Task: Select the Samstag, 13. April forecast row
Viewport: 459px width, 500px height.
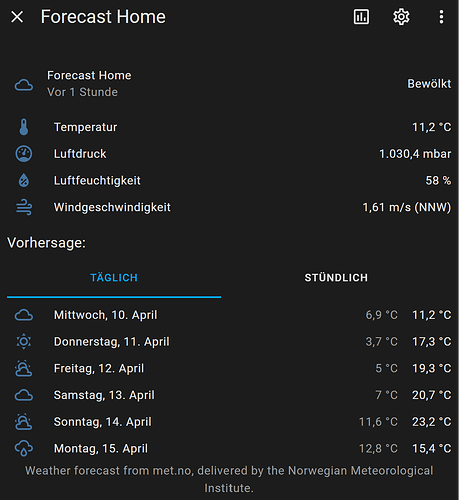Action: (229, 395)
